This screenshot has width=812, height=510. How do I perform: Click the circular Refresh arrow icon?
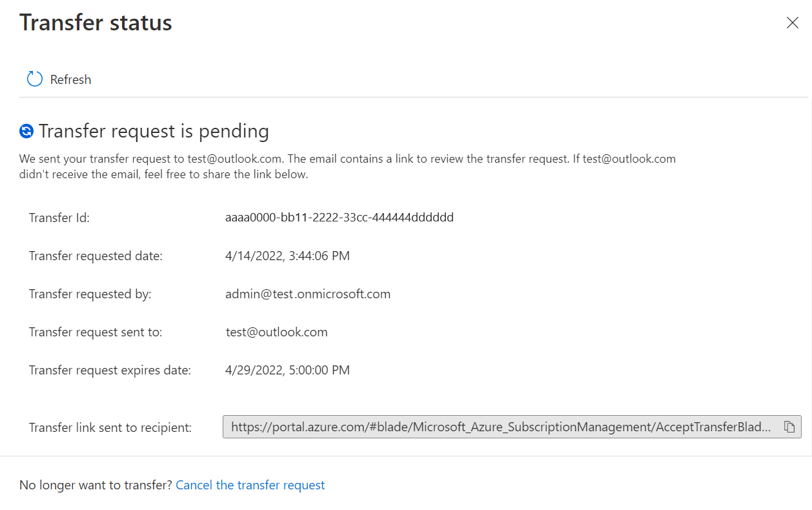pos(34,79)
